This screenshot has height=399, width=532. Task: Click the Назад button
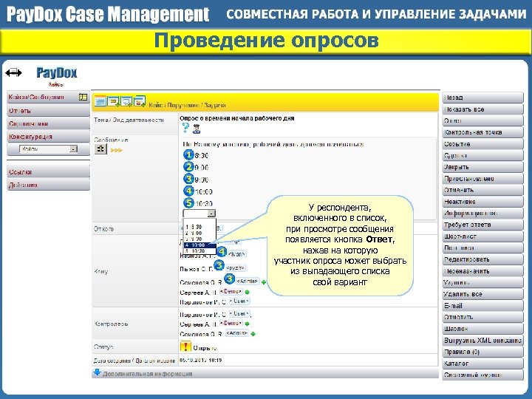(x=482, y=98)
